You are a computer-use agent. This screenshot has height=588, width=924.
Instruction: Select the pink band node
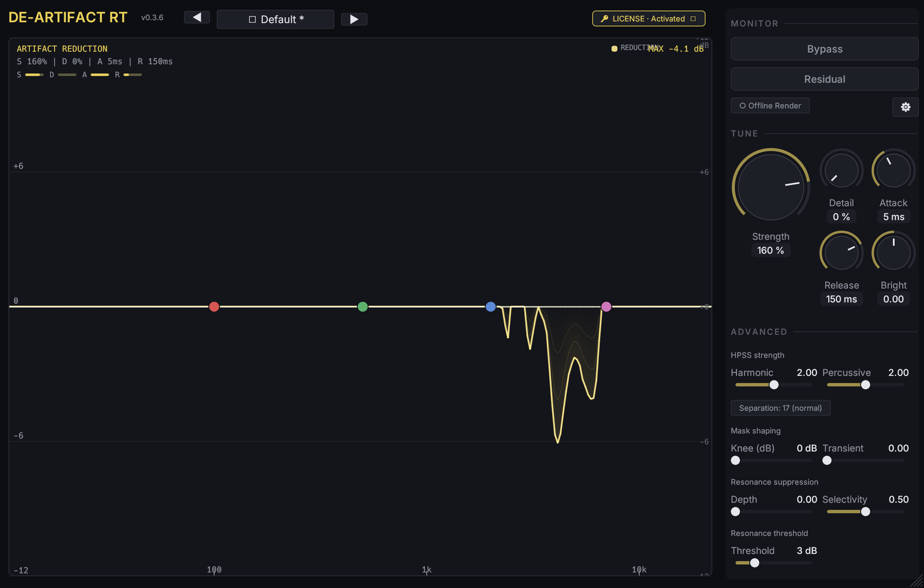coord(606,307)
